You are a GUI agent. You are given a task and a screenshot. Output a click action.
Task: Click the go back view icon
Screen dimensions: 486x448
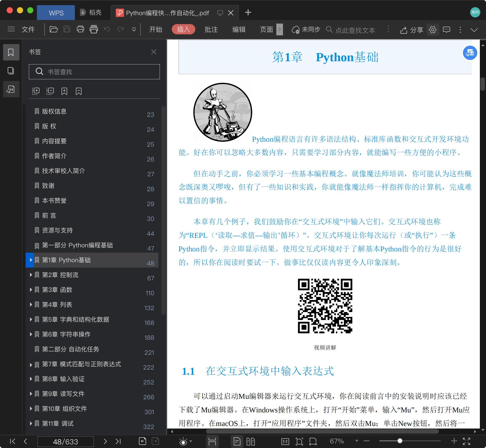click(142, 441)
